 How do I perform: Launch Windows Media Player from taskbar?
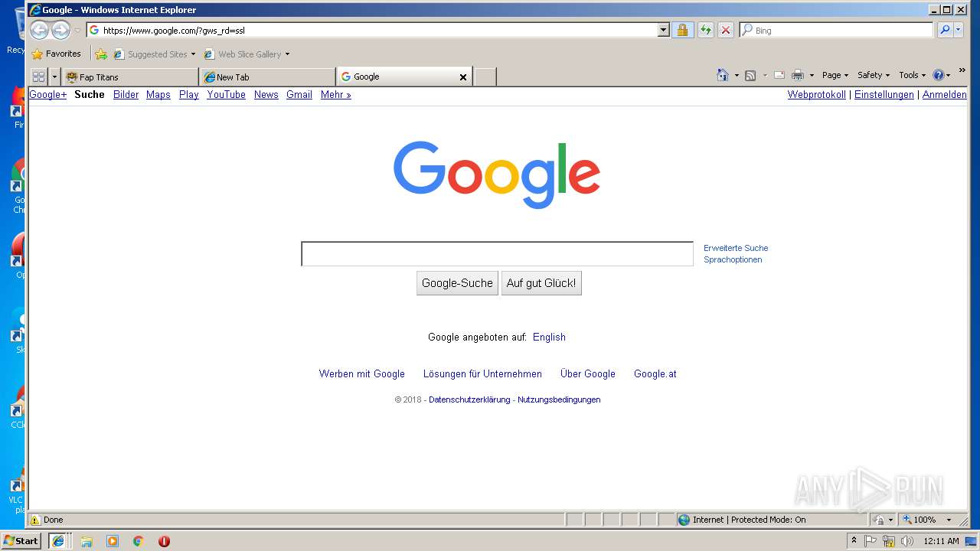click(x=113, y=541)
